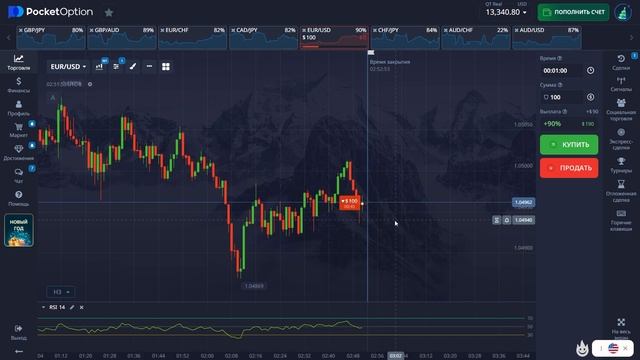Open the Торговля trading section
Screen dimensions: 640x360
coord(18,62)
